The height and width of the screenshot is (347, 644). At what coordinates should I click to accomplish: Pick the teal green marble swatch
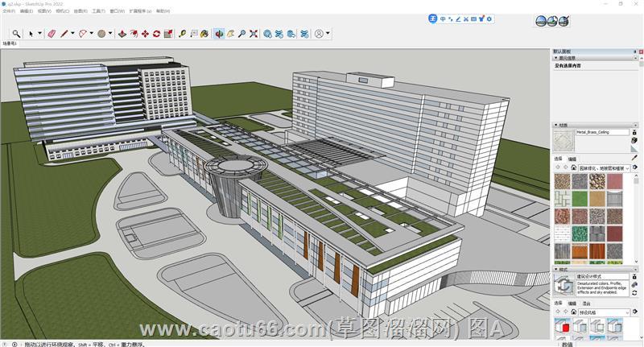coord(580,234)
